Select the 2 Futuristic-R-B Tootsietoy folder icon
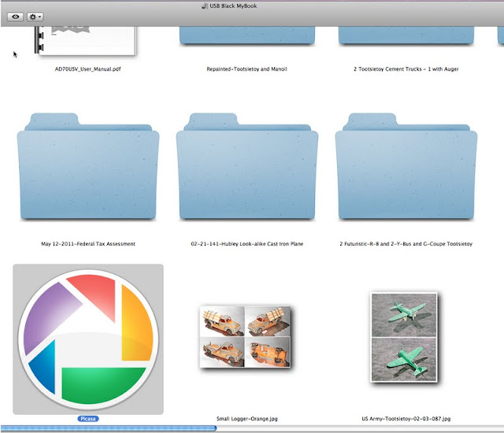Viewport: 504px width, 433px height. pyautogui.click(x=406, y=166)
